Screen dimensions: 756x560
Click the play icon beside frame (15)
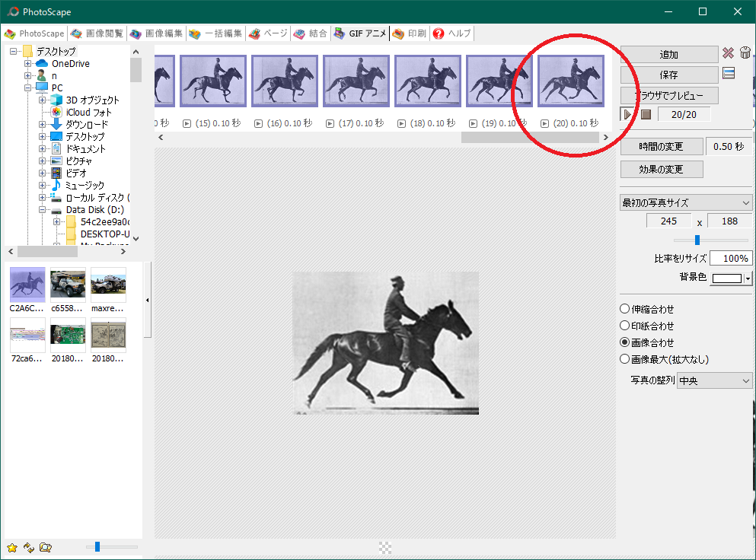point(187,124)
